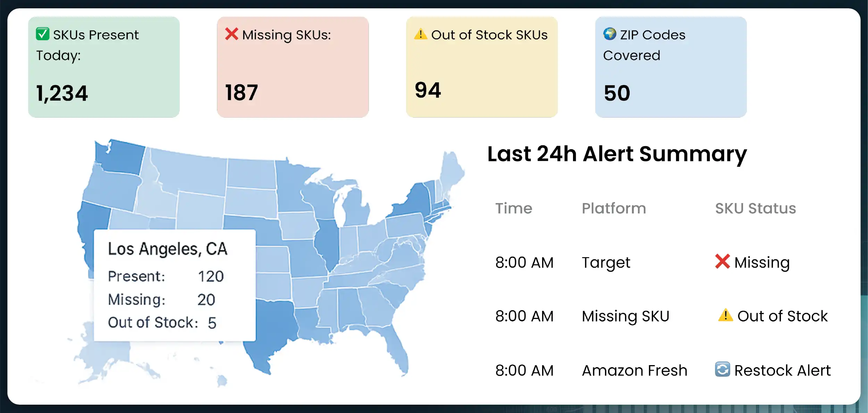The width and height of the screenshot is (868, 413).
Task: Open the Amazon Fresh alert row
Action: (634, 371)
